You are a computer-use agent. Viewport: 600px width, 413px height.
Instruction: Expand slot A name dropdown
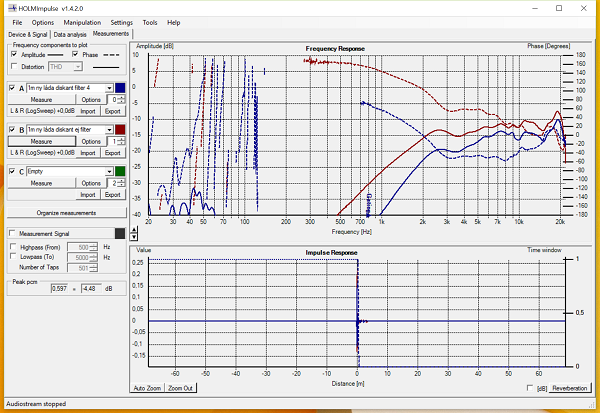click(109, 88)
